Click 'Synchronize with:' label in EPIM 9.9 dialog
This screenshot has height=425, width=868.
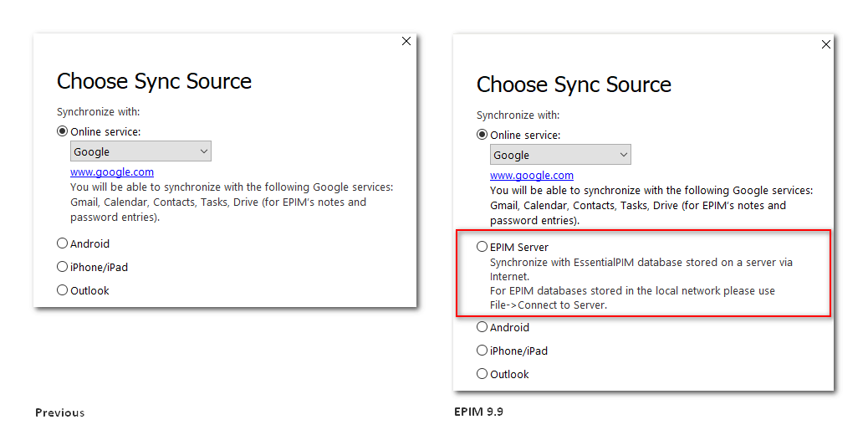[518, 115]
